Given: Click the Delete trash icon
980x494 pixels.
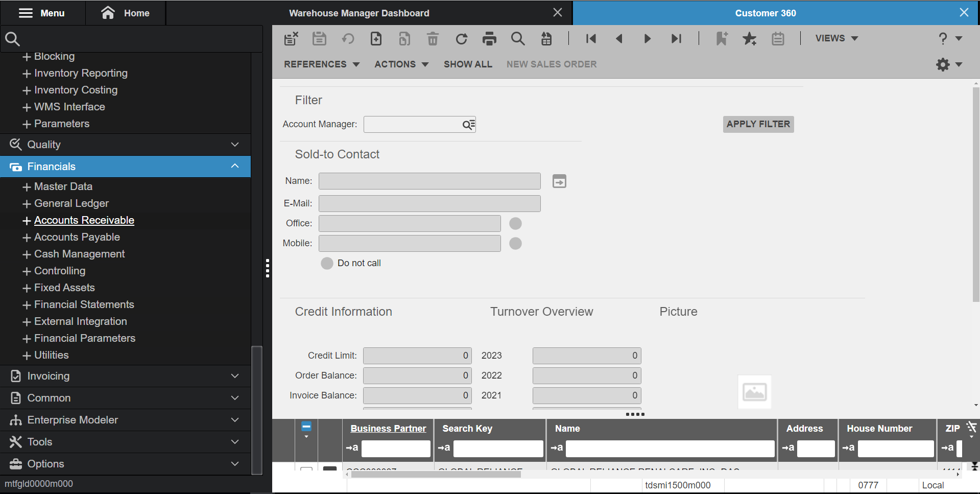Looking at the screenshot, I should click(x=433, y=38).
